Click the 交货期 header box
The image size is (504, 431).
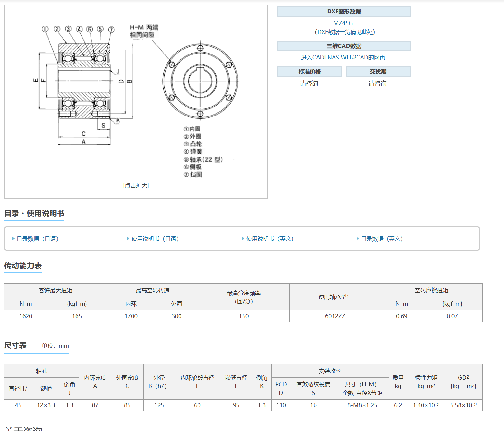(x=378, y=72)
